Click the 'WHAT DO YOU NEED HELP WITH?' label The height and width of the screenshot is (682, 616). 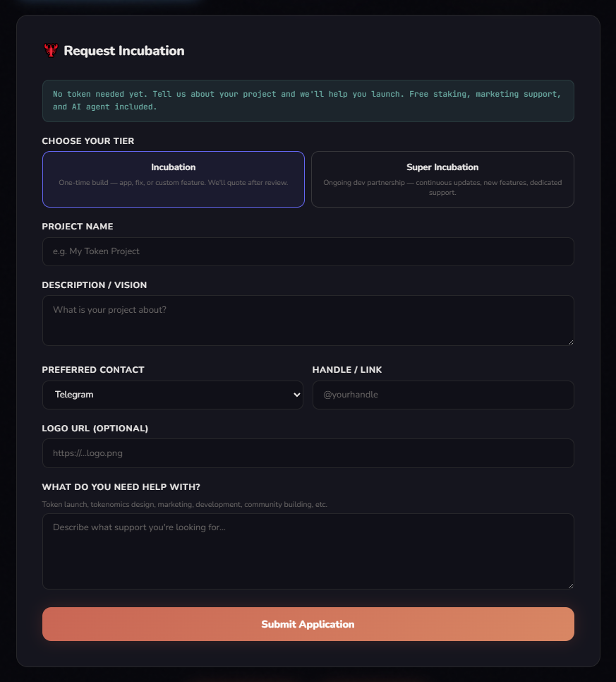121,486
